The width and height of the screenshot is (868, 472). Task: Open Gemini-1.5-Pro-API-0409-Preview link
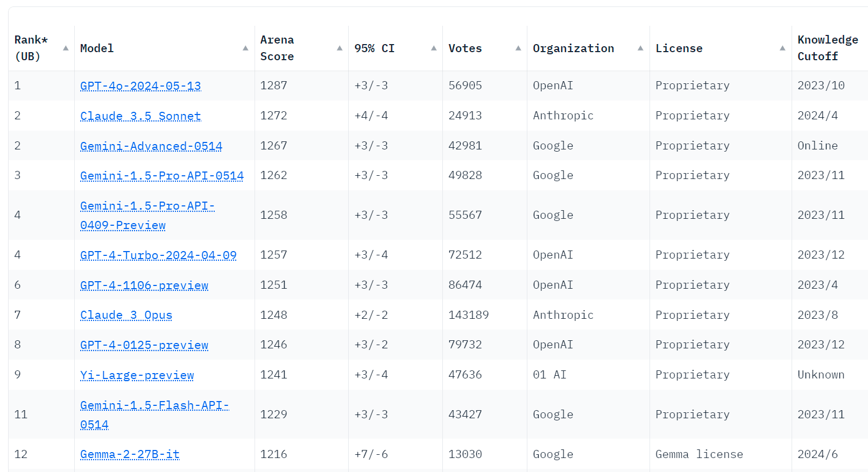click(x=147, y=216)
